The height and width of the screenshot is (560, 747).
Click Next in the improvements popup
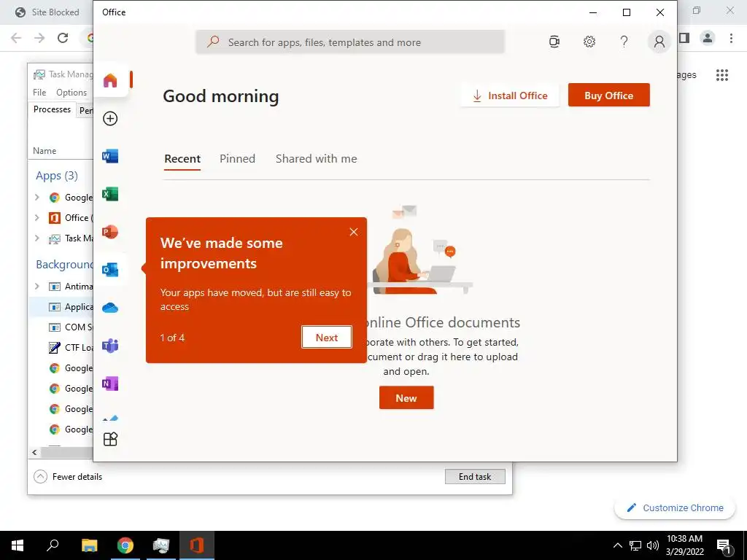pos(327,337)
